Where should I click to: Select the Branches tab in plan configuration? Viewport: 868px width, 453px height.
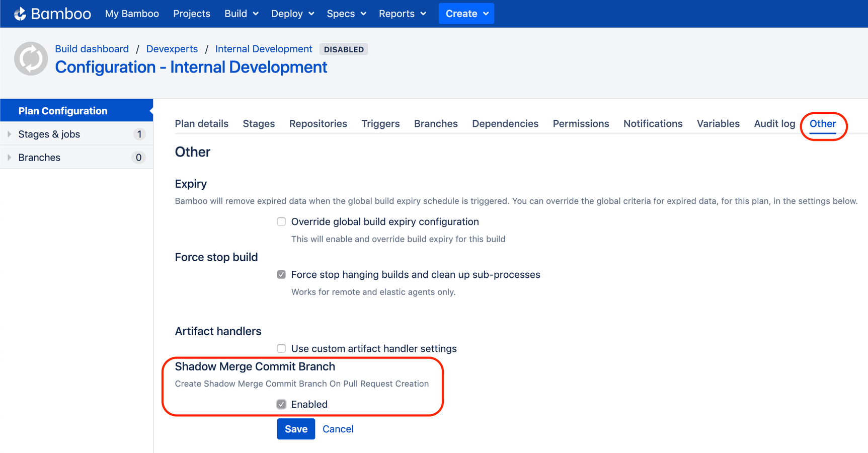(436, 123)
